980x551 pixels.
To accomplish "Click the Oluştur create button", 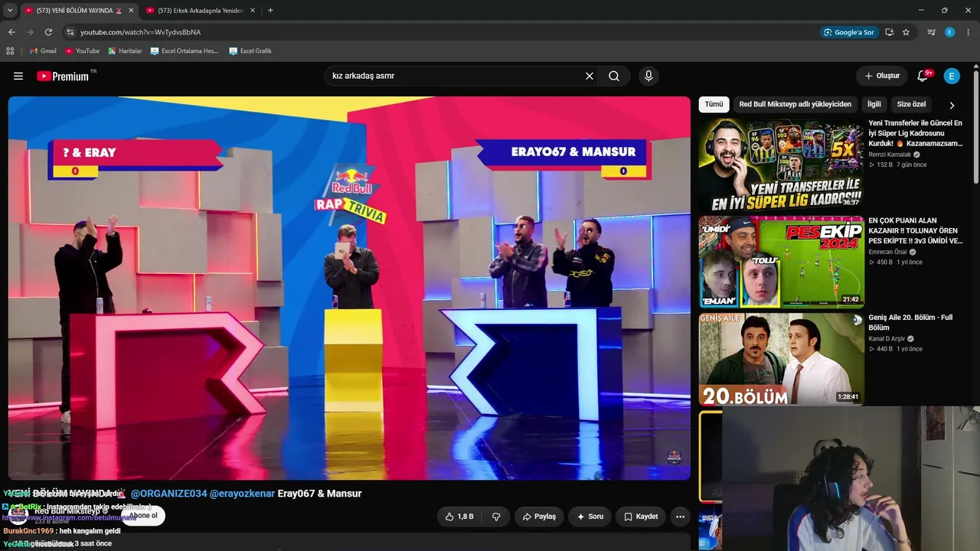I will pyautogui.click(x=881, y=76).
